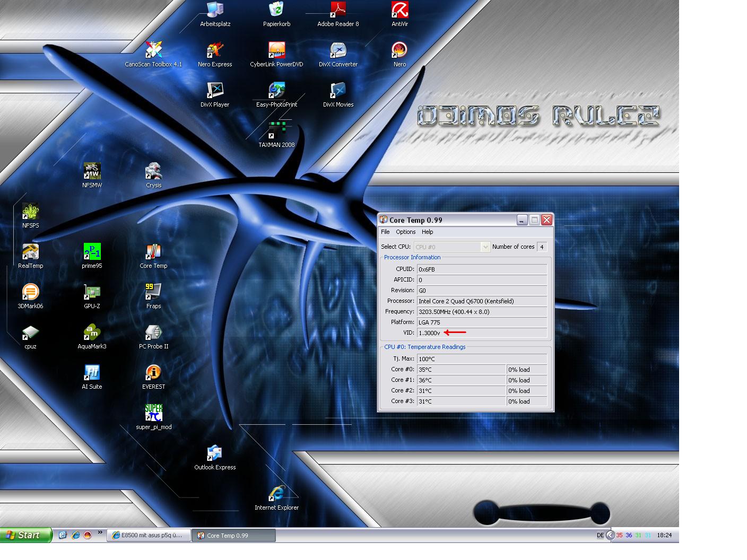The image size is (747, 560).
Task: Launch CanoScan Toolbox 4.1 shortcut
Action: click(153, 55)
